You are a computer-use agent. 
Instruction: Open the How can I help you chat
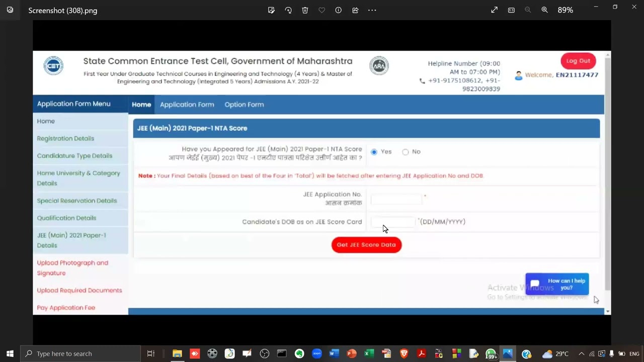pyautogui.click(x=557, y=284)
